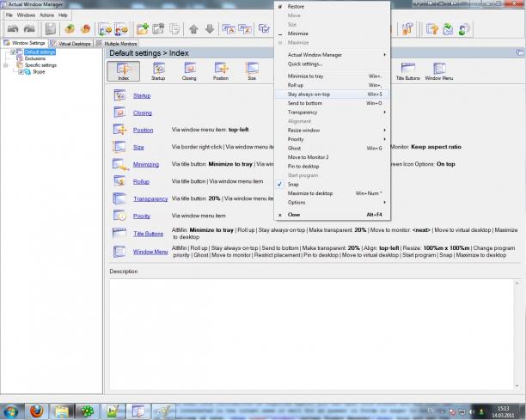
Task: Click the add new folder icon with plus
Action: 142,29
